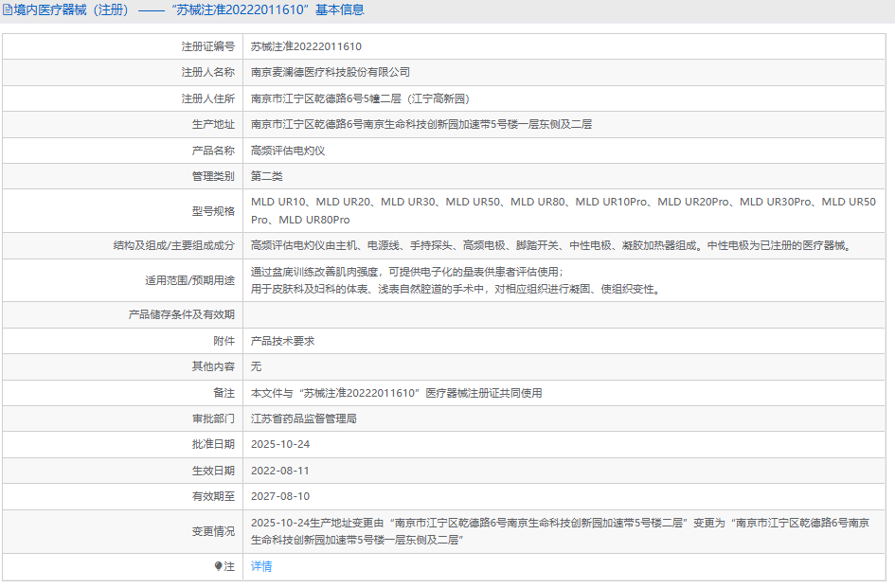Click the 备注 label

click(x=224, y=393)
